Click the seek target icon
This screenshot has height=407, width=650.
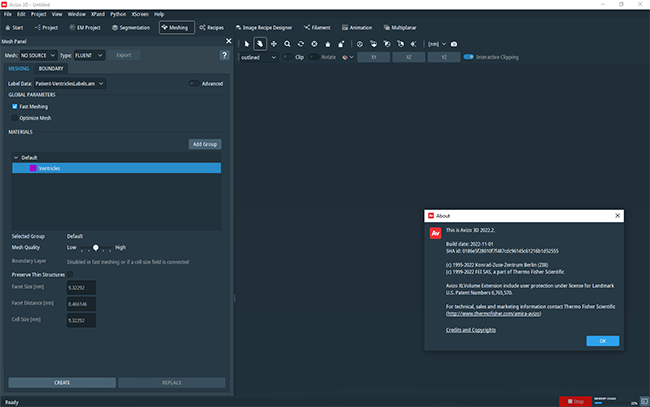coord(314,44)
